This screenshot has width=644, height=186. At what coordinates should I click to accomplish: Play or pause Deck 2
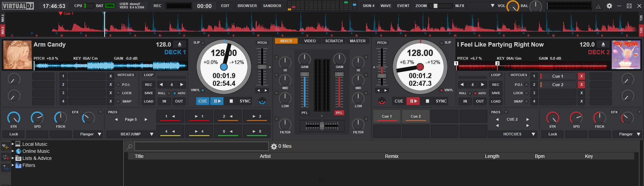point(413,101)
